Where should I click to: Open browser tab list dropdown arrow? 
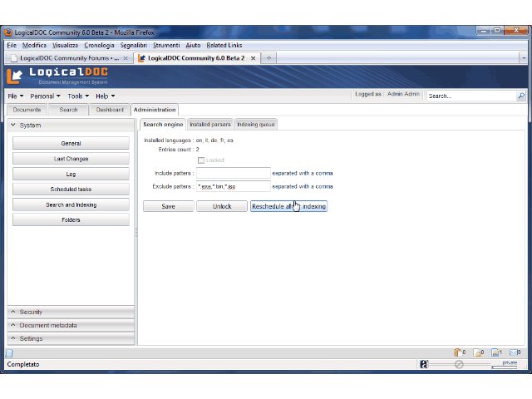click(524, 58)
